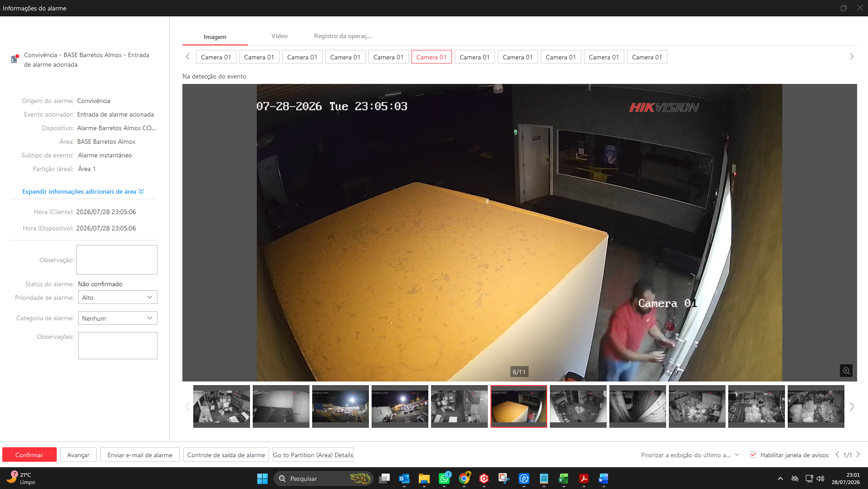Open Outlook from the taskbar
The image size is (868, 489).
pyautogui.click(x=404, y=479)
